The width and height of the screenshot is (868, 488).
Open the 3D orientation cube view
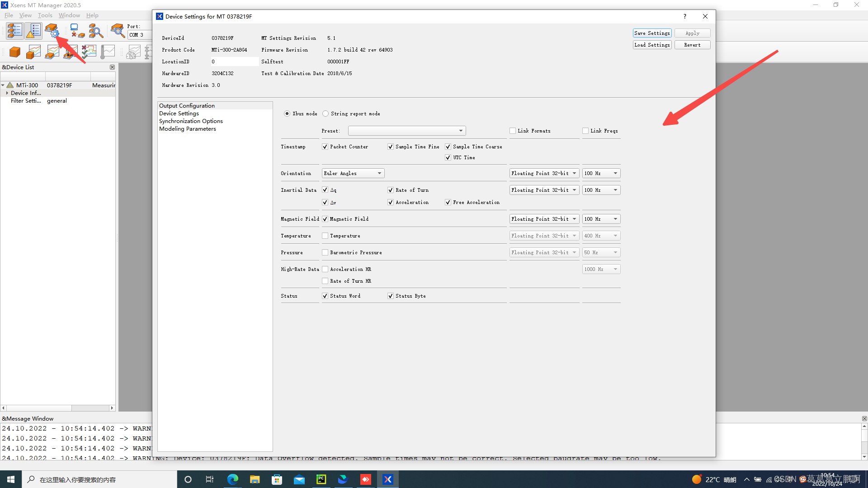pos(14,52)
